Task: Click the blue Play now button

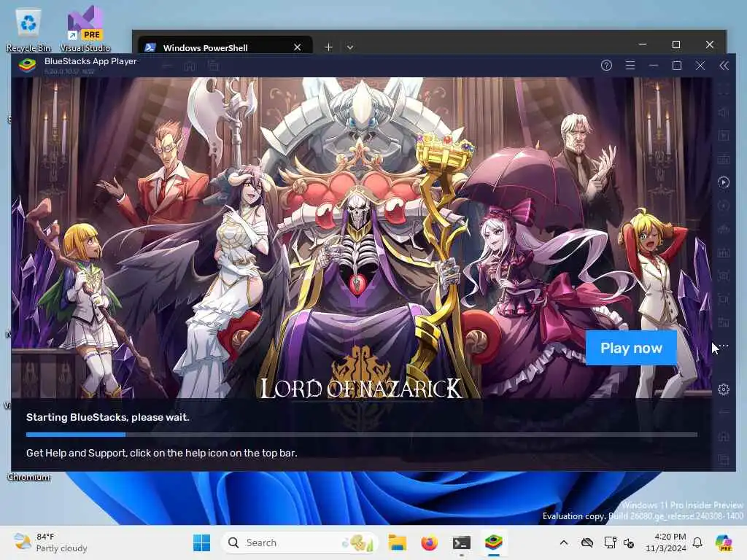Action: (x=631, y=348)
